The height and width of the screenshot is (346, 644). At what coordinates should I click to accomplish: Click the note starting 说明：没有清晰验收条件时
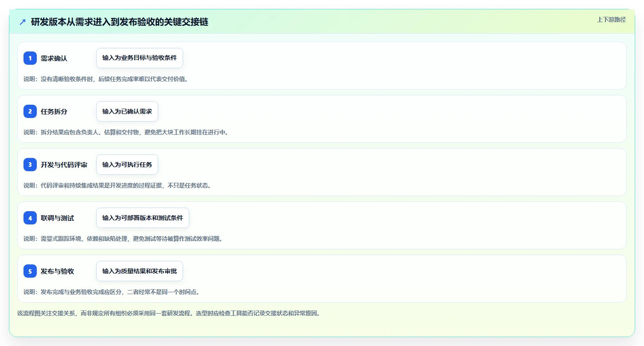(105, 79)
